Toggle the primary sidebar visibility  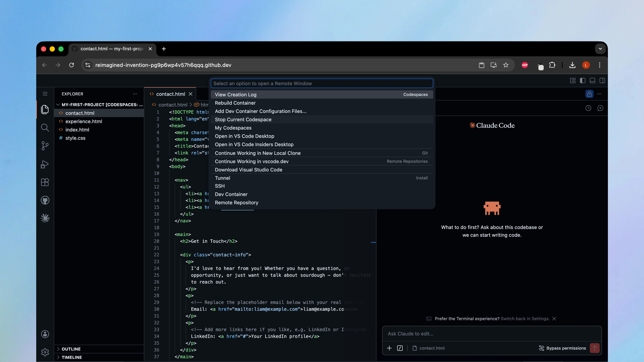click(582, 80)
